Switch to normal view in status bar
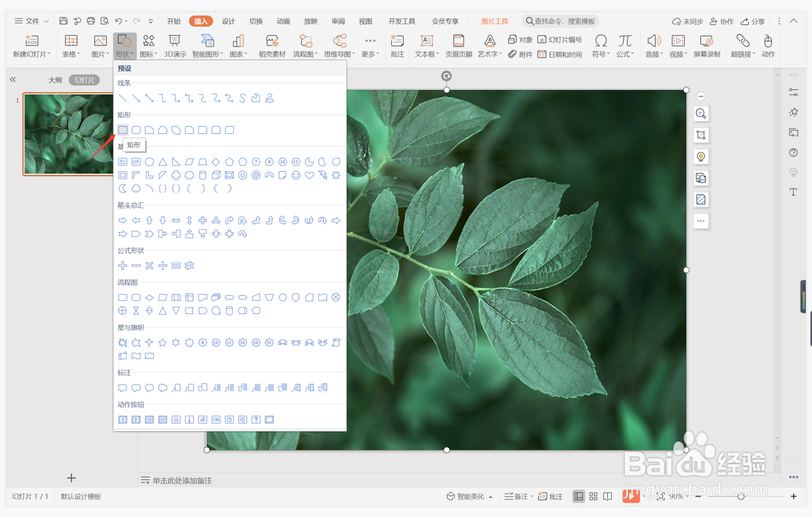Viewport: 812px width, 517px height. tap(578, 496)
